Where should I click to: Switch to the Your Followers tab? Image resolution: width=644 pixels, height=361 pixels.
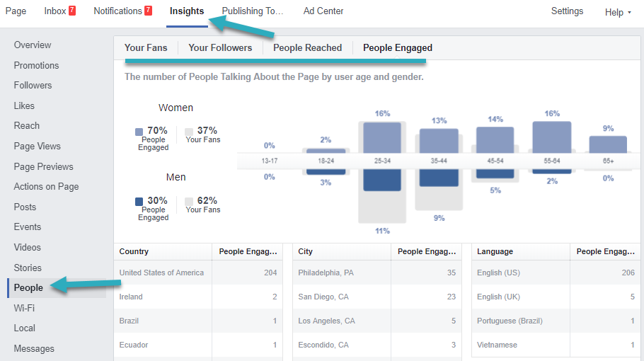[x=220, y=48]
